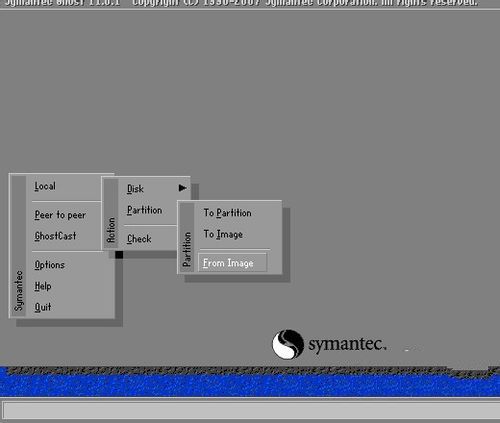Choose To Image option
500x423 pixels.
tap(223, 234)
